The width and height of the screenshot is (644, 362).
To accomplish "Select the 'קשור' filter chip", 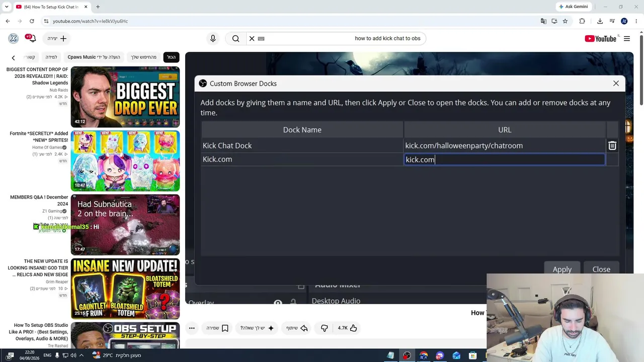I will tap(31, 57).
